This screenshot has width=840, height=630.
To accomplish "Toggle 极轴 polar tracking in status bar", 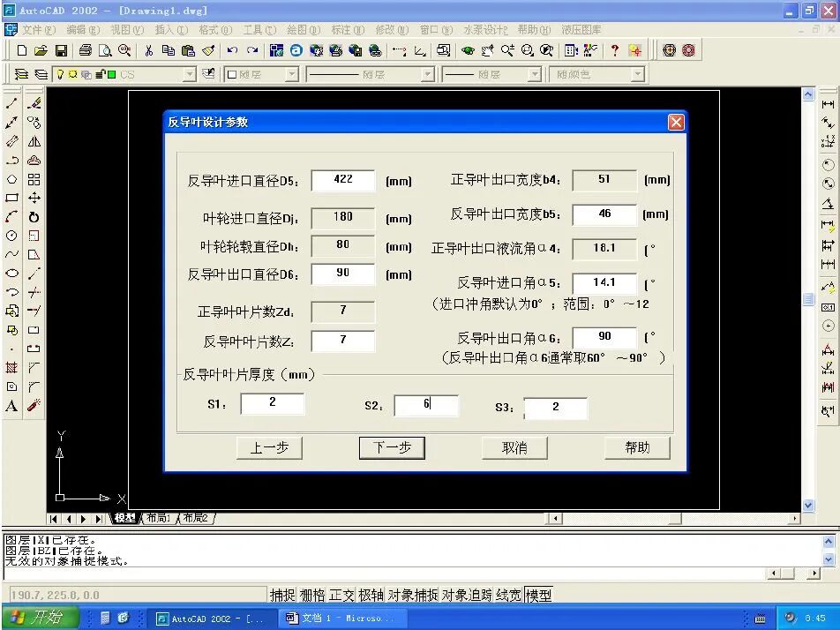I will click(x=371, y=595).
